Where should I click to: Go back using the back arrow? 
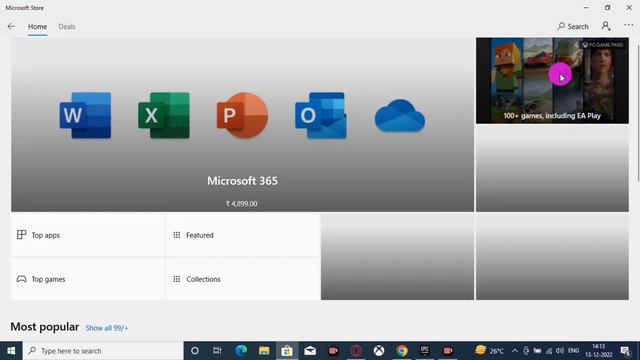(x=11, y=27)
